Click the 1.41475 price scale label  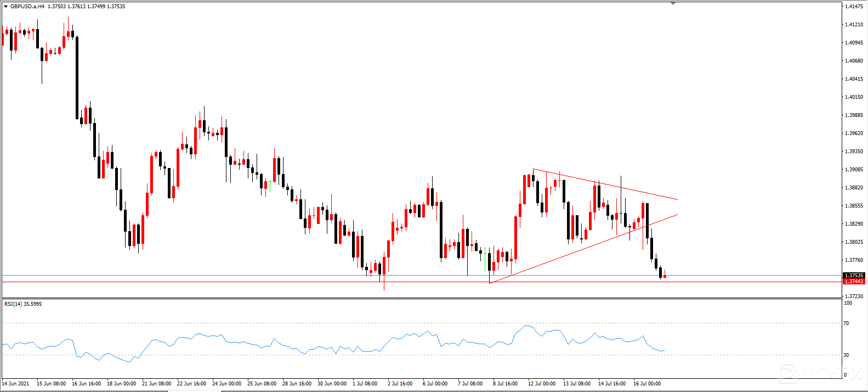click(x=854, y=7)
